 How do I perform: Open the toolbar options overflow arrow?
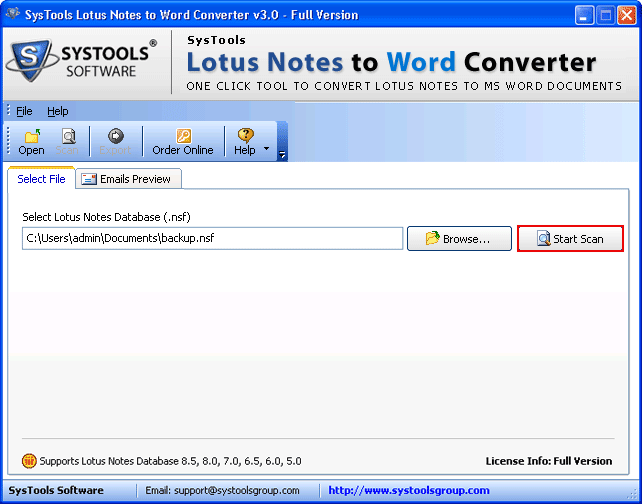click(282, 154)
